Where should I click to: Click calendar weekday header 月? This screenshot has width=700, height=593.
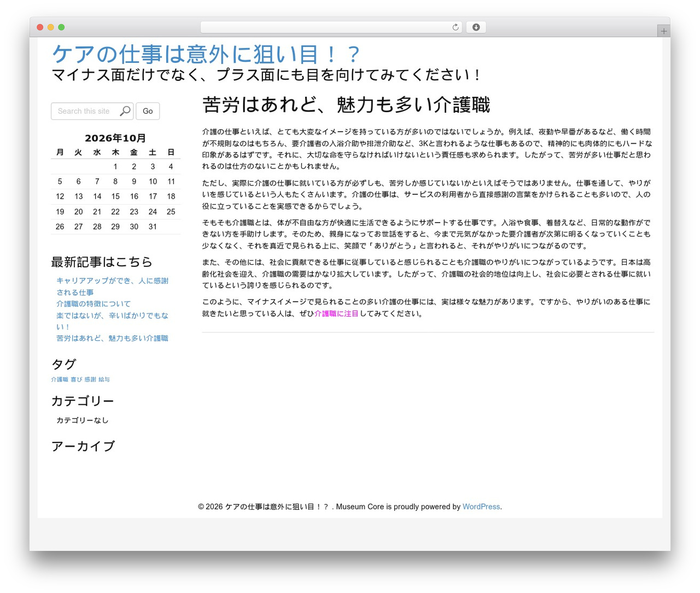[60, 152]
